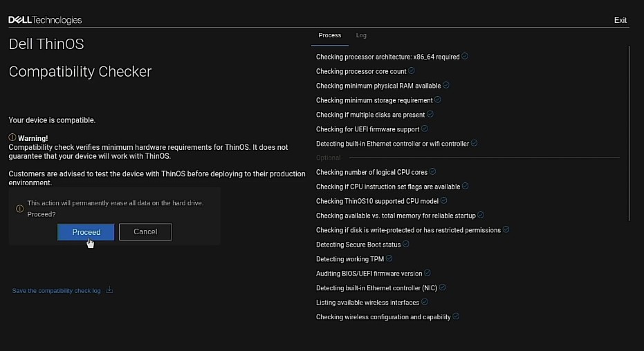Viewport: 644px width, 351px height.
Task: Click the erase data alert icon
Action: (19, 209)
